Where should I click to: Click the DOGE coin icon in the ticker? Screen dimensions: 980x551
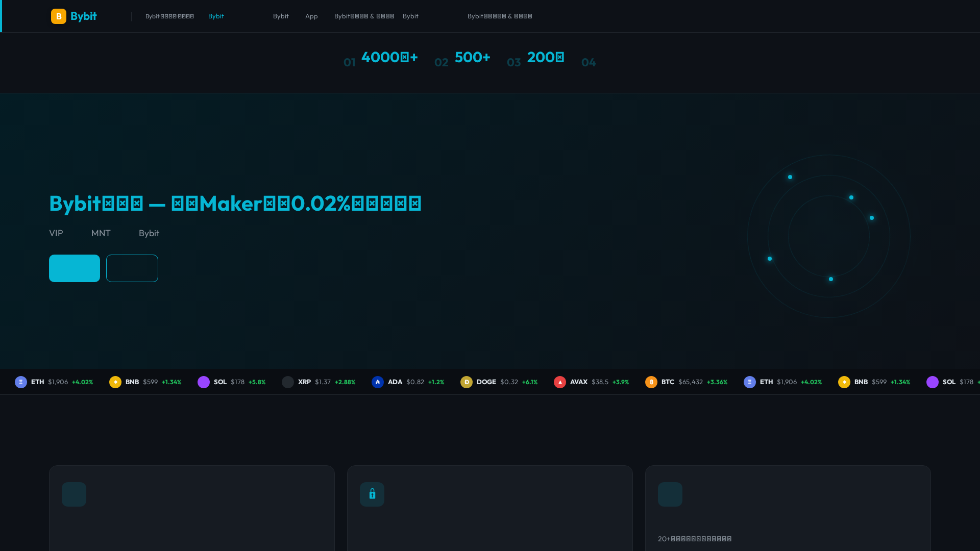click(467, 382)
